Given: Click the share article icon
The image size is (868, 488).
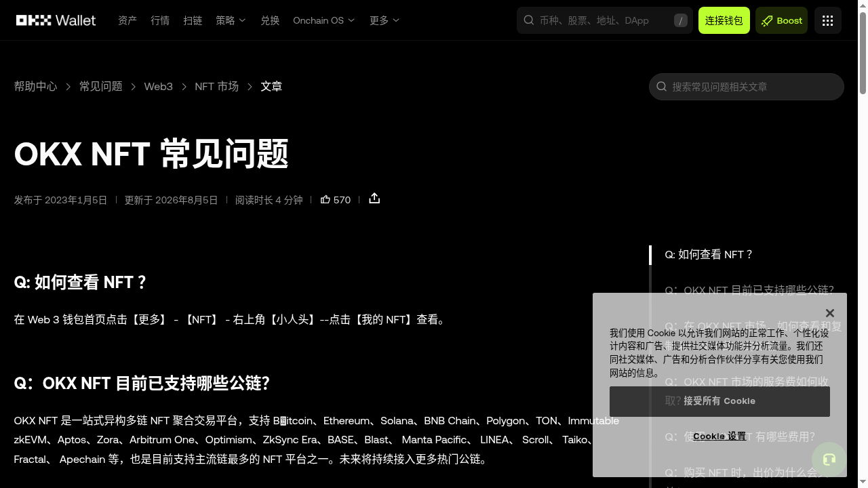Looking at the screenshot, I should pyautogui.click(x=374, y=199).
